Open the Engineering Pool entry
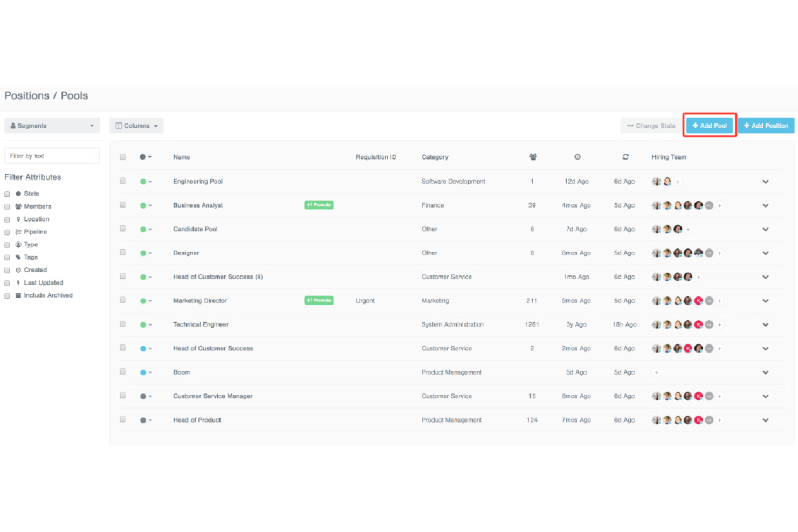798x532 pixels. pos(198,182)
